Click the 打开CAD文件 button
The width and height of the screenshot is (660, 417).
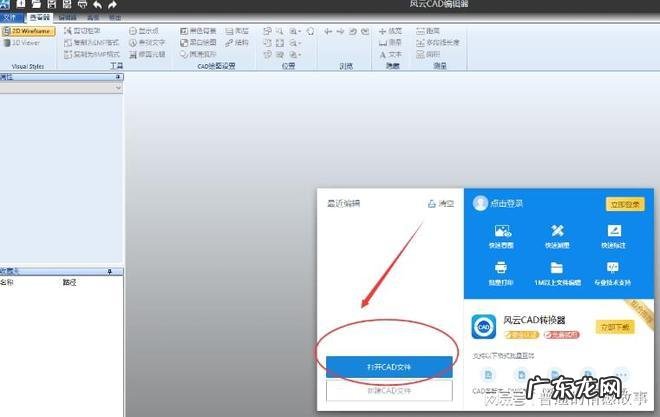coord(389,367)
